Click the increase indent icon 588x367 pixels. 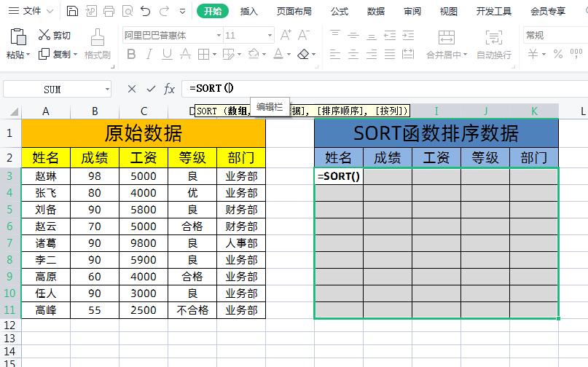(408, 35)
